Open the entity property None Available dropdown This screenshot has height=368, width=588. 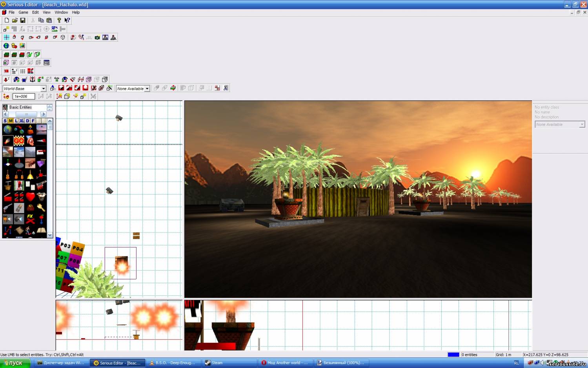582,124
